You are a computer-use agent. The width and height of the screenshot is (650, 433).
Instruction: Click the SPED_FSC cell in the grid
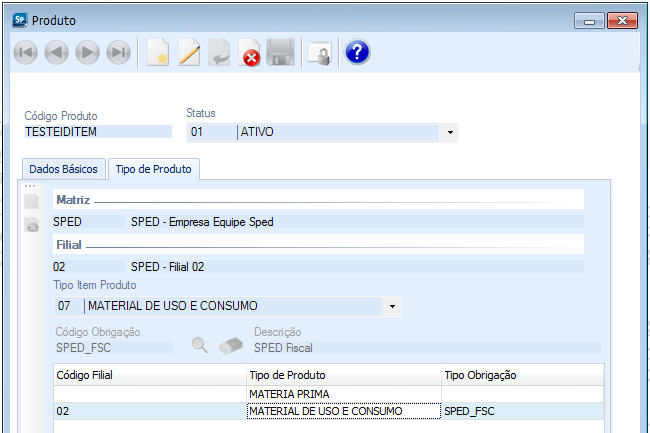pyautogui.click(x=522, y=411)
